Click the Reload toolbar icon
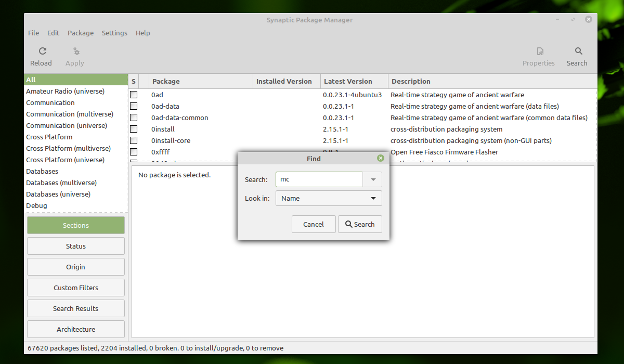Image resolution: width=624 pixels, height=364 pixels. click(x=43, y=51)
